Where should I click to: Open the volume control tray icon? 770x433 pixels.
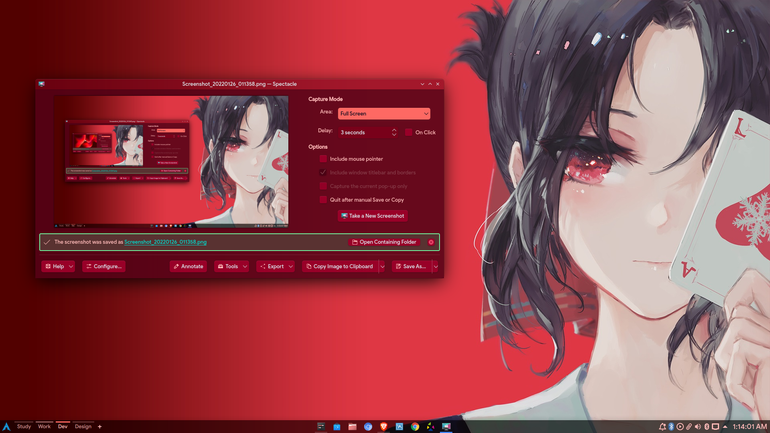click(697, 427)
